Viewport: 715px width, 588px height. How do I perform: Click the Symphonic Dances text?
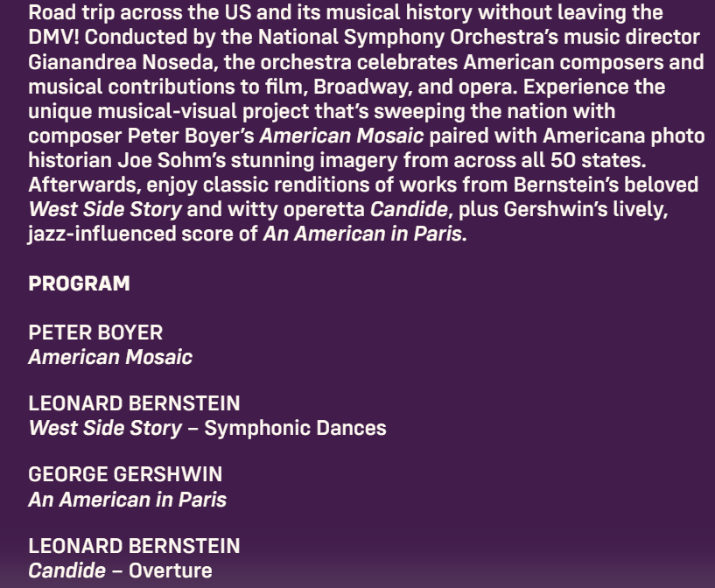[x=295, y=428]
